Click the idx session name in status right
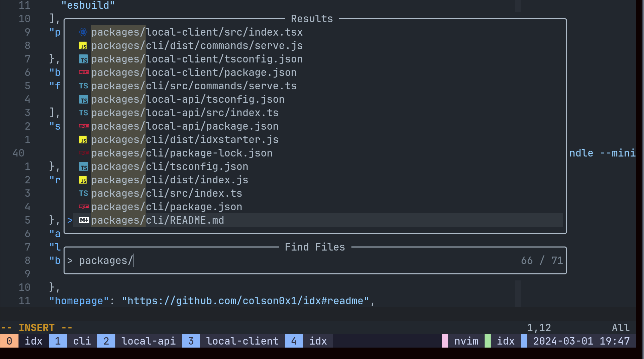The width and height of the screenshot is (644, 359). pyautogui.click(x=505, y=341)
